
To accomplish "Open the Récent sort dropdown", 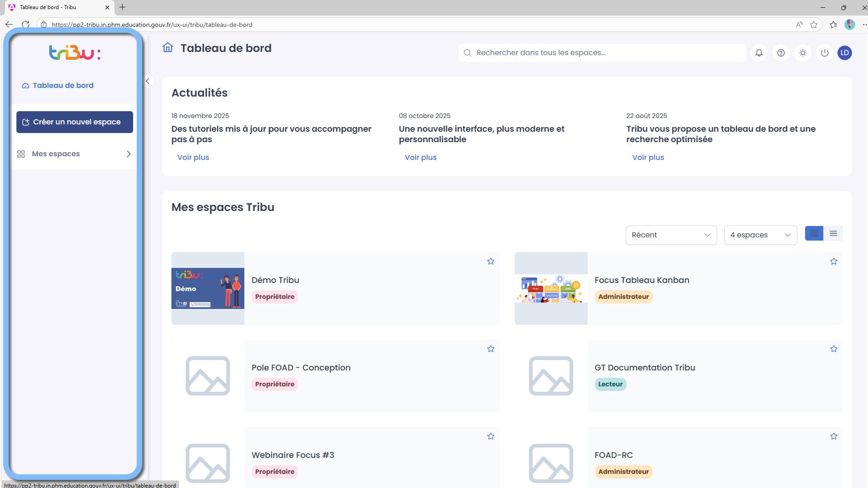I will (x=671, y=235).
